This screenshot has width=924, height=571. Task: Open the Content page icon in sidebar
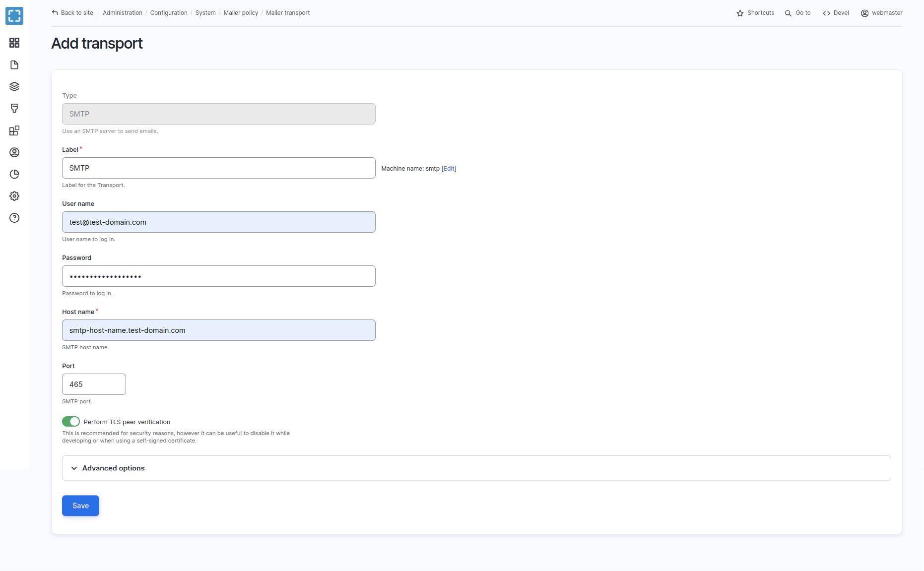[14, 65]
